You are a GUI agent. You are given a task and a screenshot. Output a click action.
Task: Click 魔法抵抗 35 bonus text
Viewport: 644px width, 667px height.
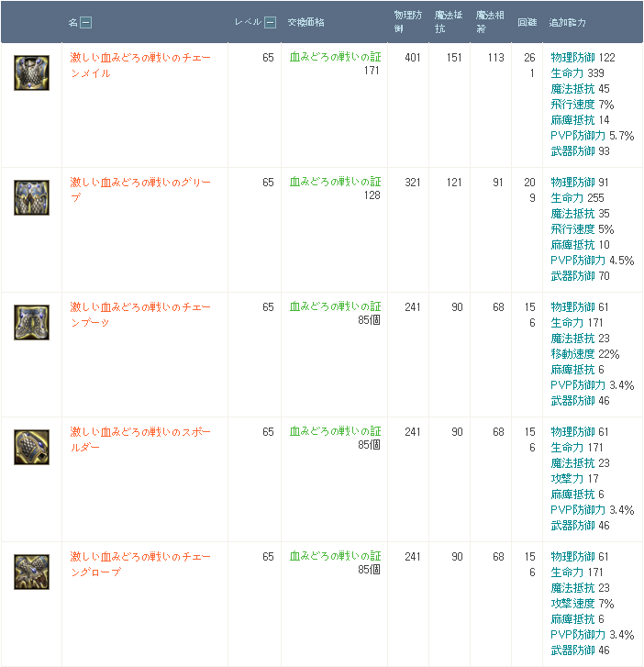click(580, 214)
